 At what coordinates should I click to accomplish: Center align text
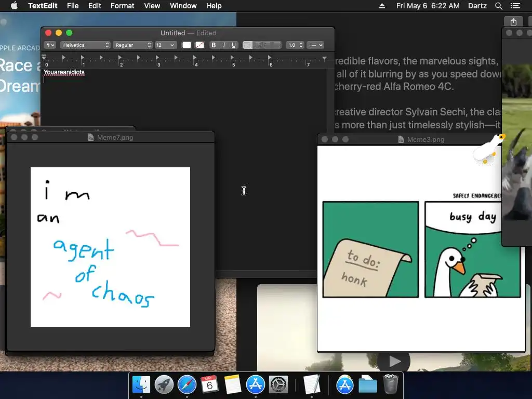click(x=258, y=45)
